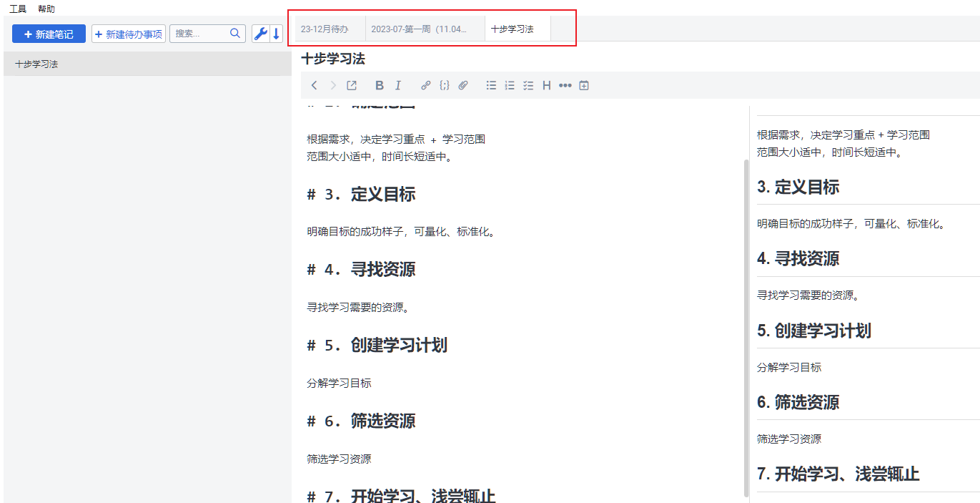Add a todo via 新建待办事项 button

pos(128,34)
